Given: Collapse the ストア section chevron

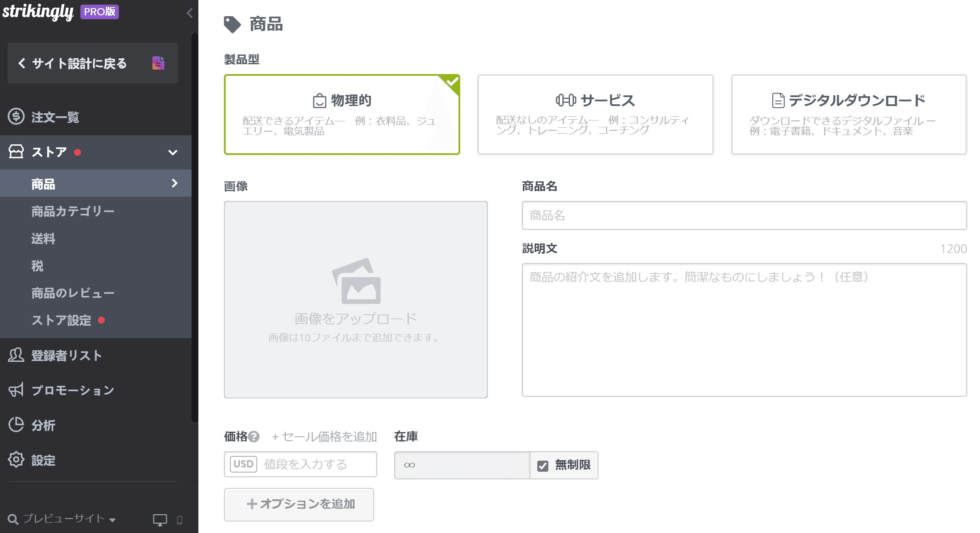Looking at the screenshot, I should point(172,152).
